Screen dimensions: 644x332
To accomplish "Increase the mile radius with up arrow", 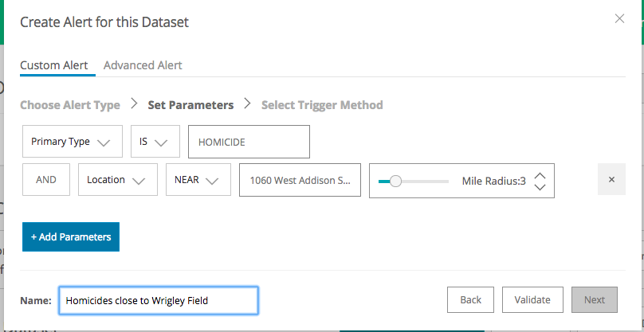I will (x=540, y=175).
